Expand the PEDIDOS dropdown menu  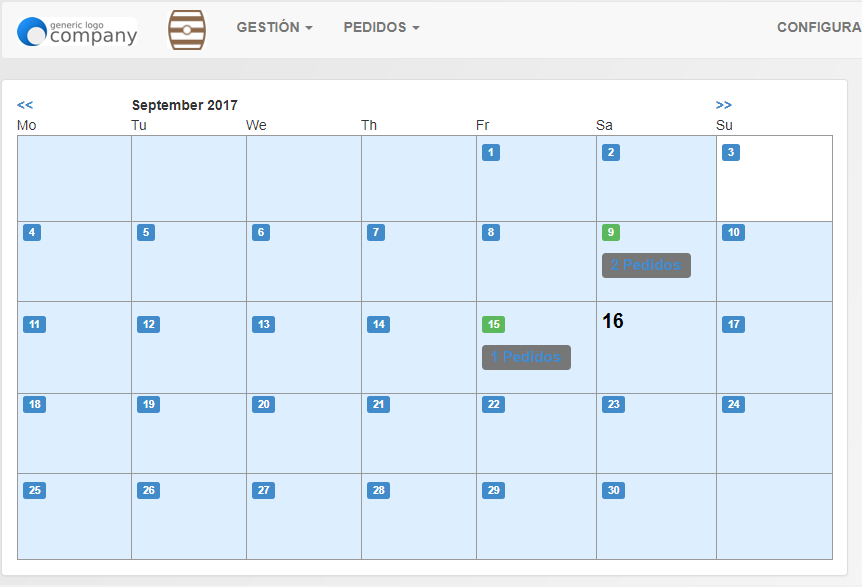(381, 27)
